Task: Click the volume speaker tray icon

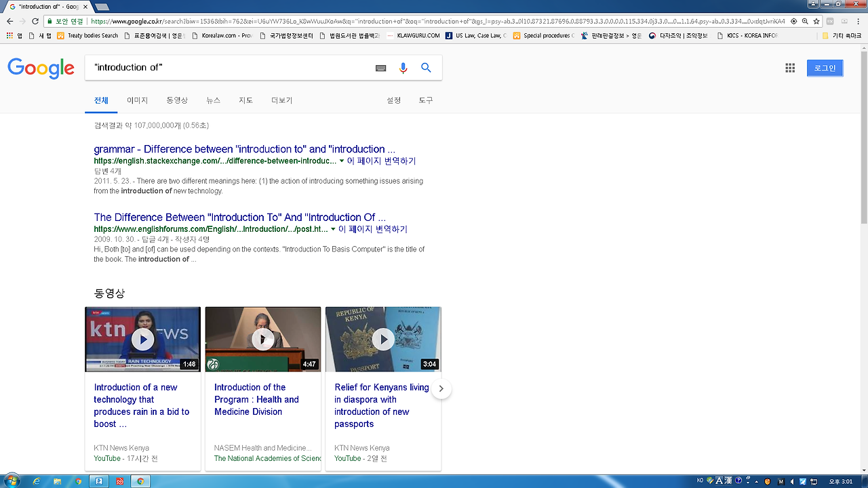Action: click(792, 481)
